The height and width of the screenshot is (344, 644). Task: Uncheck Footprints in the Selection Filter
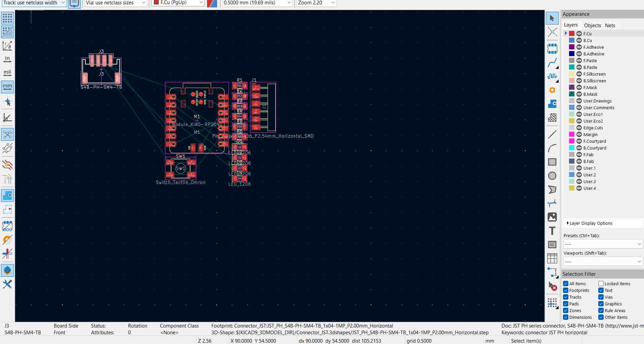click(x=566, y=290)
